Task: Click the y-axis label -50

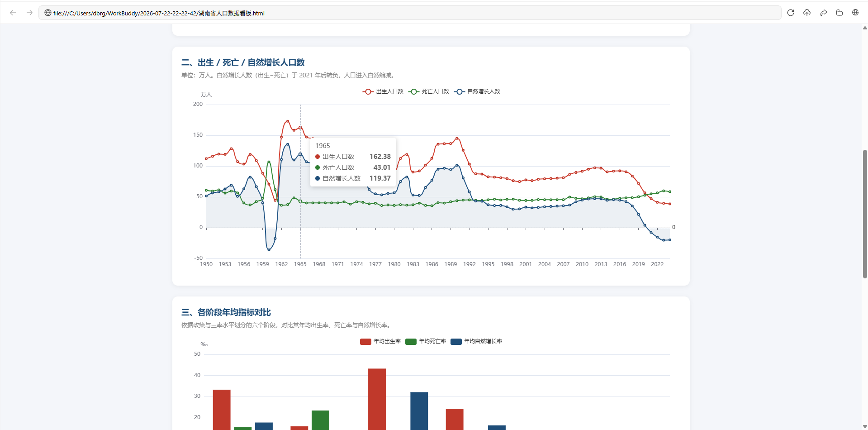Action: [199, 258]
